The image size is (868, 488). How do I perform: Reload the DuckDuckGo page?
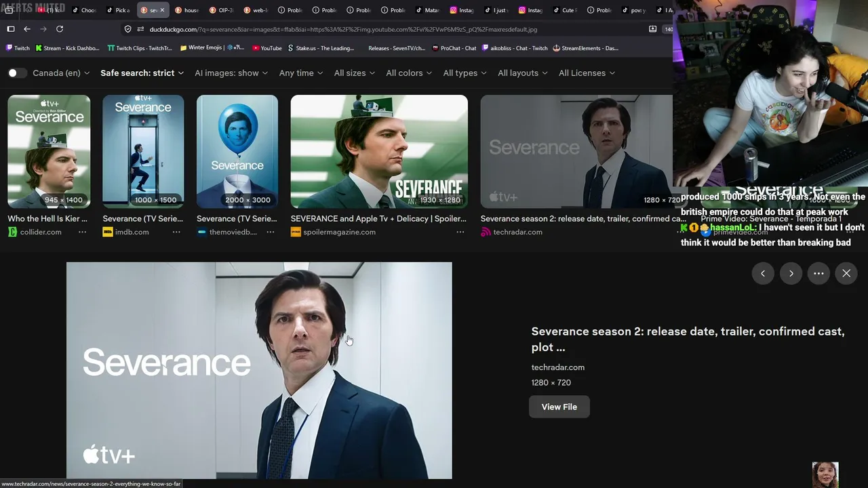pos(60,29)
